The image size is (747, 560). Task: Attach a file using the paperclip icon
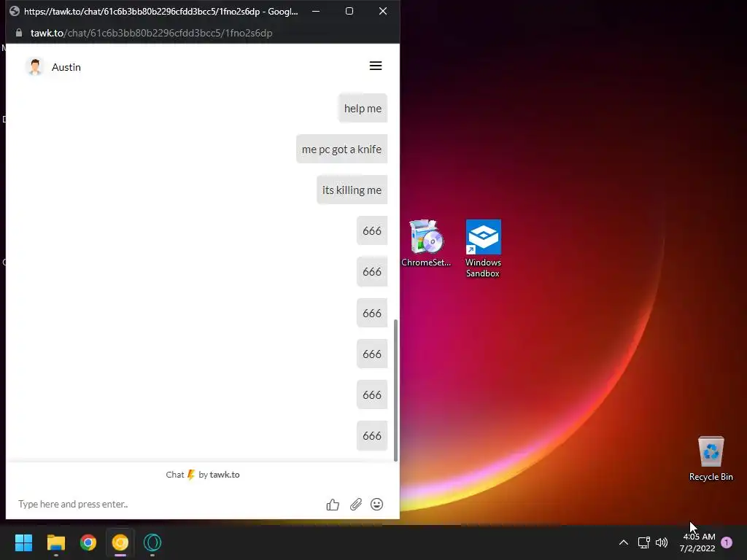click(x=356, y=505)
